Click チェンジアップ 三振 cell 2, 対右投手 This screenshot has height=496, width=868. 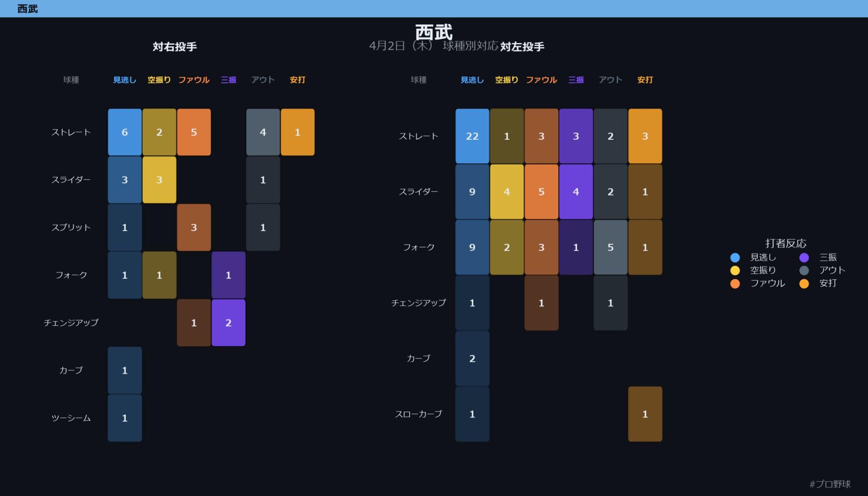[x=228, y=323]
